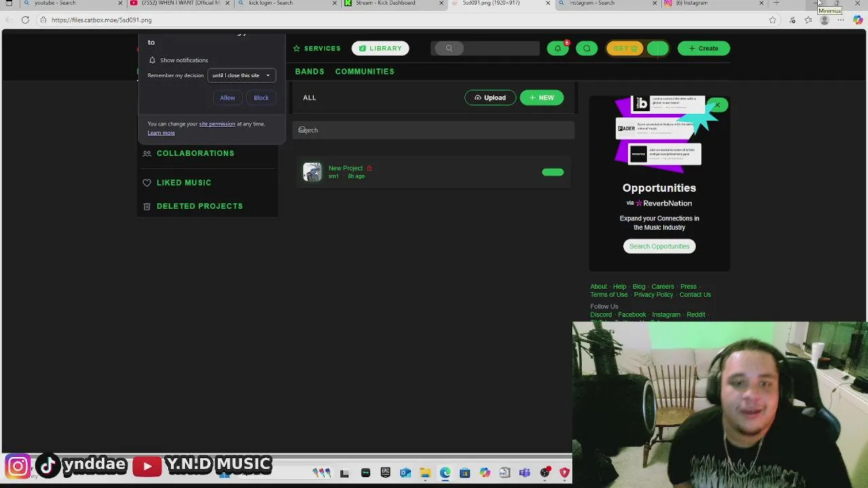Close the youtube - Search tab
The height and width of the screenshot is (488, 868).
pyautogui.click(x=121, y=3)
